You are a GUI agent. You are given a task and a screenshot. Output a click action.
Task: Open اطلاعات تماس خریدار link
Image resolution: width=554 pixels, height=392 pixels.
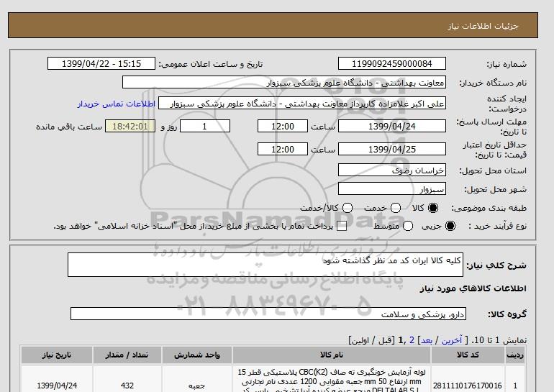117,104
